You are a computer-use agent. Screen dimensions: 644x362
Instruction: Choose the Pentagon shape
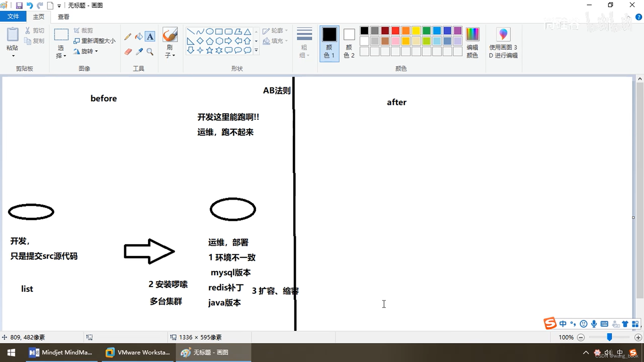coord(210,41)
